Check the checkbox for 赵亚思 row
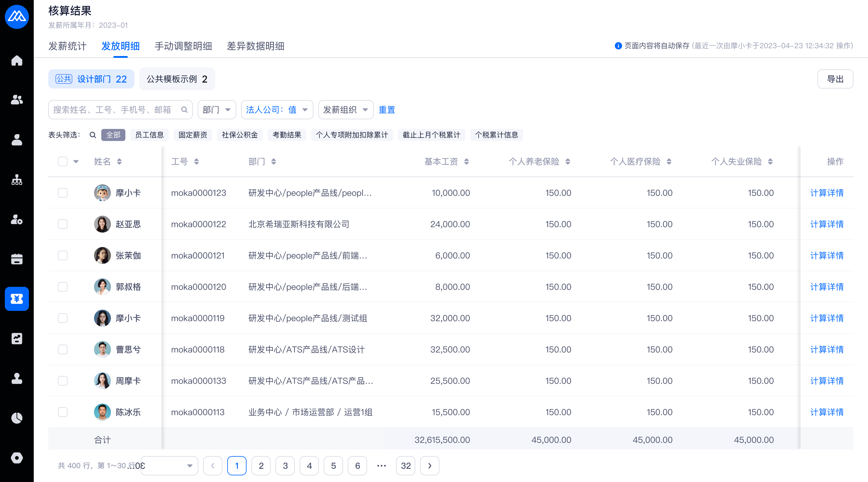 (63, 224)
